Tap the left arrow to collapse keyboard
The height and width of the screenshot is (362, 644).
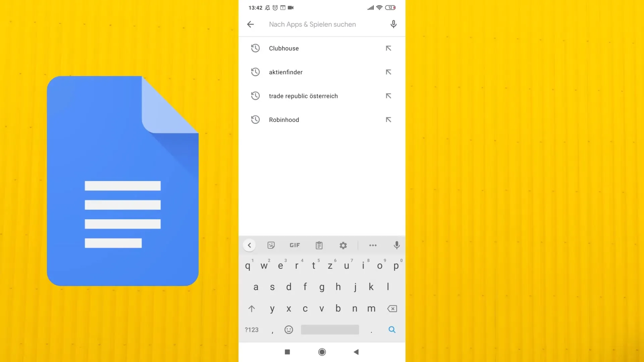(250, 245)
